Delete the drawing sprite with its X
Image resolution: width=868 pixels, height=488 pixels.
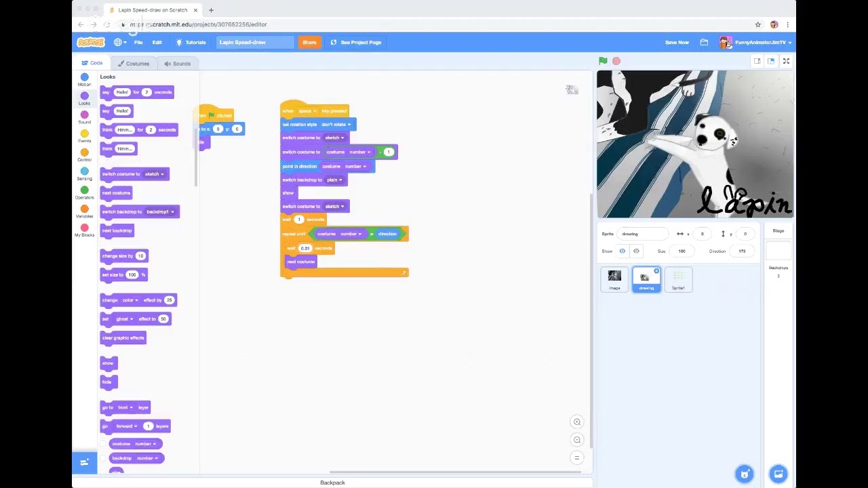656,271
